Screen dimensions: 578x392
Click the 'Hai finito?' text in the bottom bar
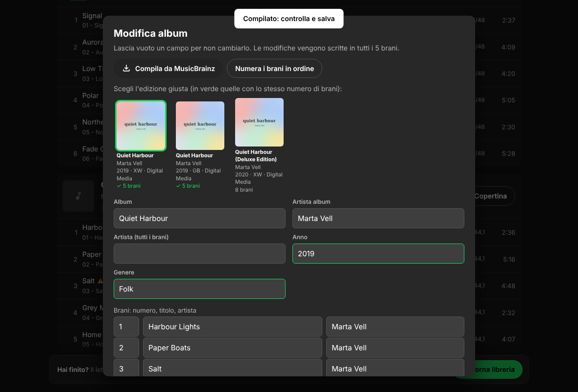pyautogui.click(x=73, y=369)
